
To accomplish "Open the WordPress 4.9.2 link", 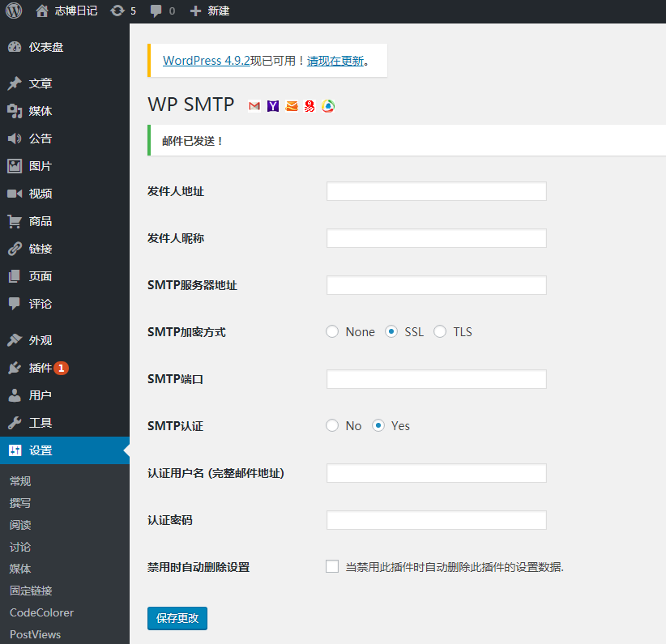I will [207, 61].
